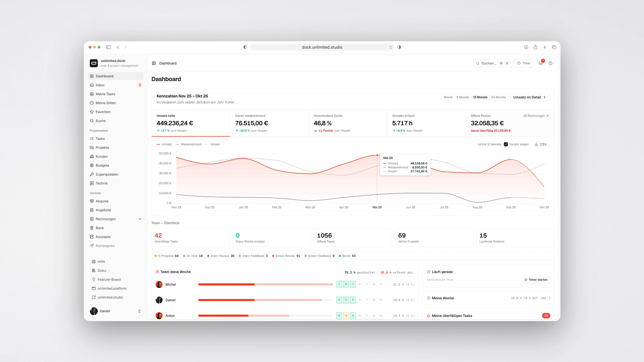Open the Daniel user account switcher
This screenshot has height=362, width=644.
[x=116, y=311]
